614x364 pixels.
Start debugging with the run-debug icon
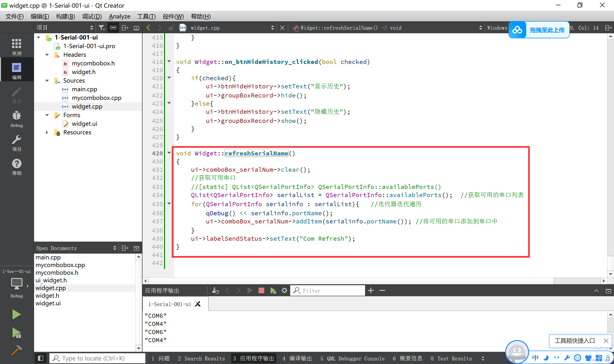(x=16, y=333)
